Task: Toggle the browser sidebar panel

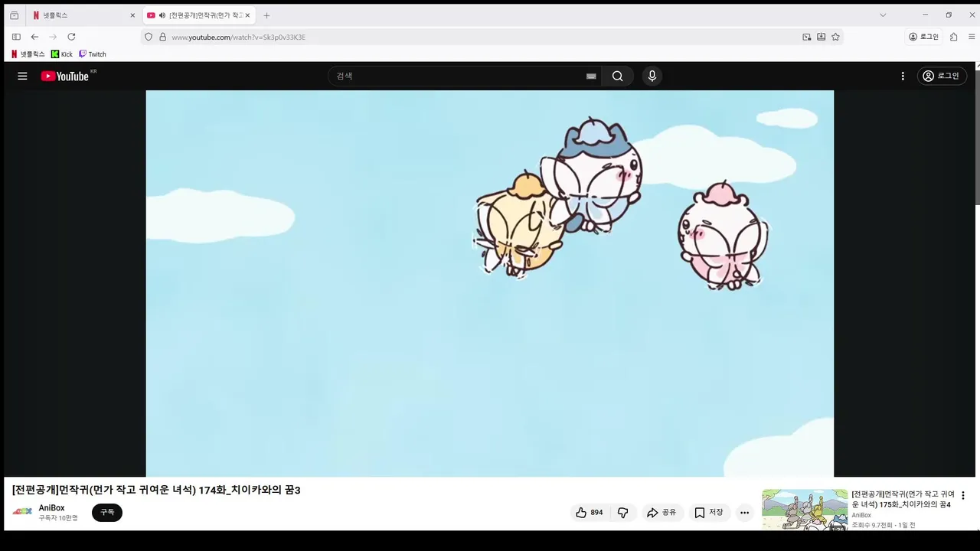Action: pos(16,37)
